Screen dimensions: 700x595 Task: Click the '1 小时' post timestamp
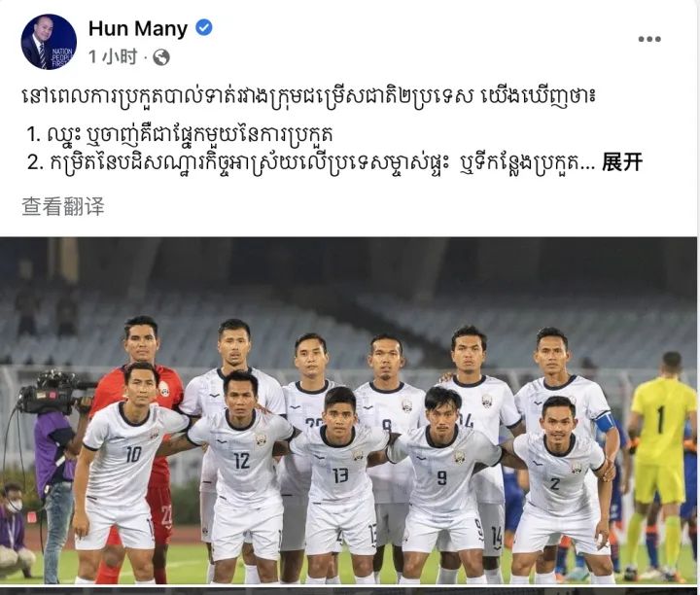(113, 57)
